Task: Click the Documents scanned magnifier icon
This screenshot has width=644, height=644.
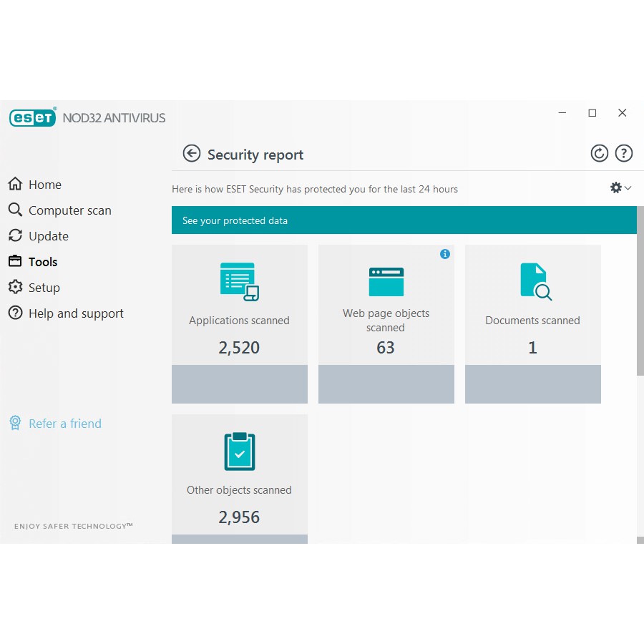Action: click(535, 281)
